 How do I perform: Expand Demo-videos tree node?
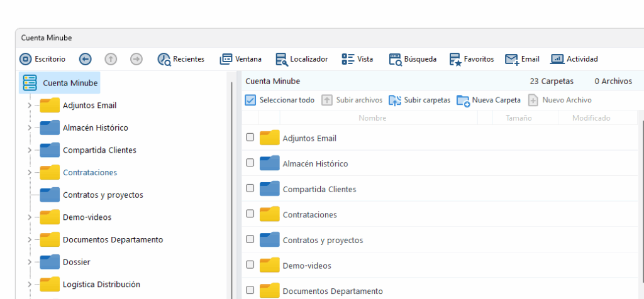[29, 217]
